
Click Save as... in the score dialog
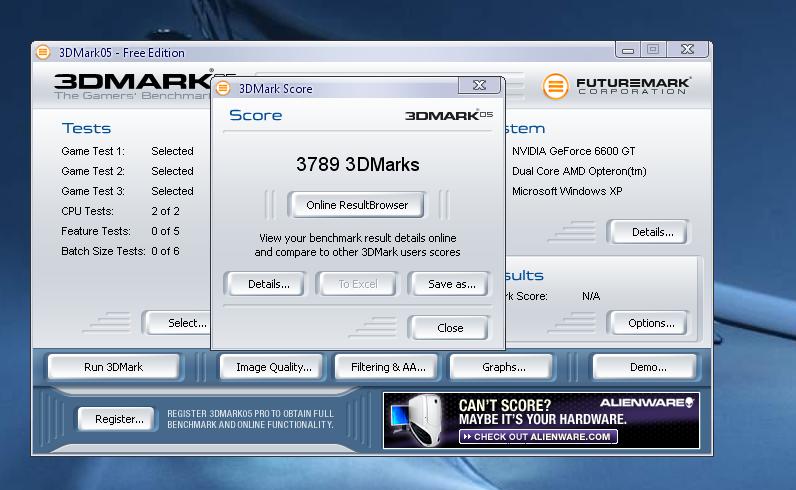coord(449,284)
